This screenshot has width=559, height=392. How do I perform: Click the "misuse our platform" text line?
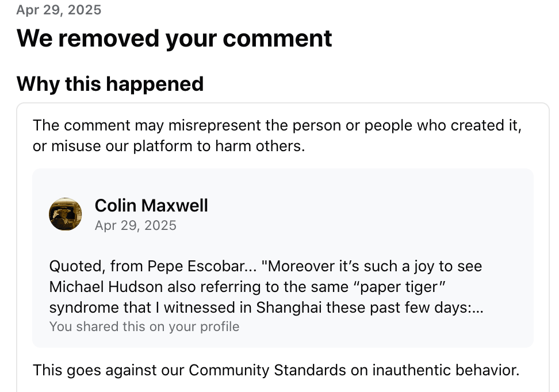click(x=168, y=146)
